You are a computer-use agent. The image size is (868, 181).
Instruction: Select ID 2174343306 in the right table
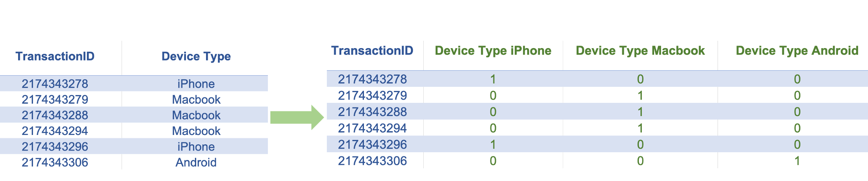372,161
